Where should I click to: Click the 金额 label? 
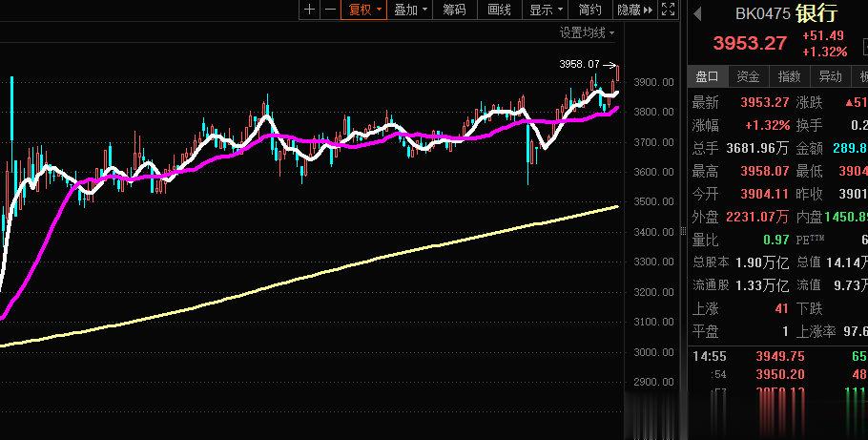click(x=809, y=149)
